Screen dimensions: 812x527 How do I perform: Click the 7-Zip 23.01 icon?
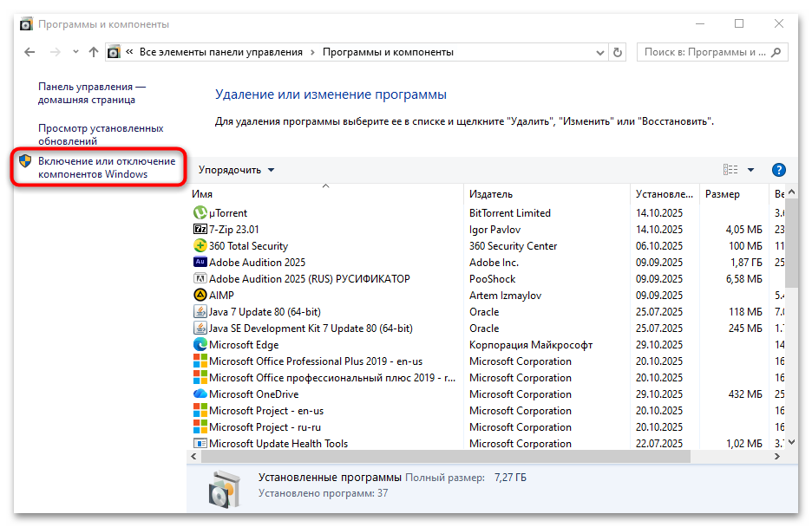(x=200, y=229)
